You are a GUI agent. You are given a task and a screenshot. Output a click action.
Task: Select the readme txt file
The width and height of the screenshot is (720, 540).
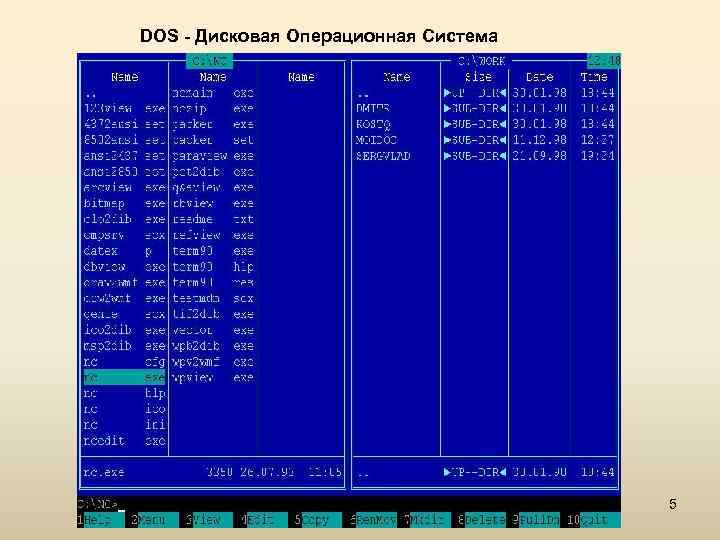(x=213, y=219)
